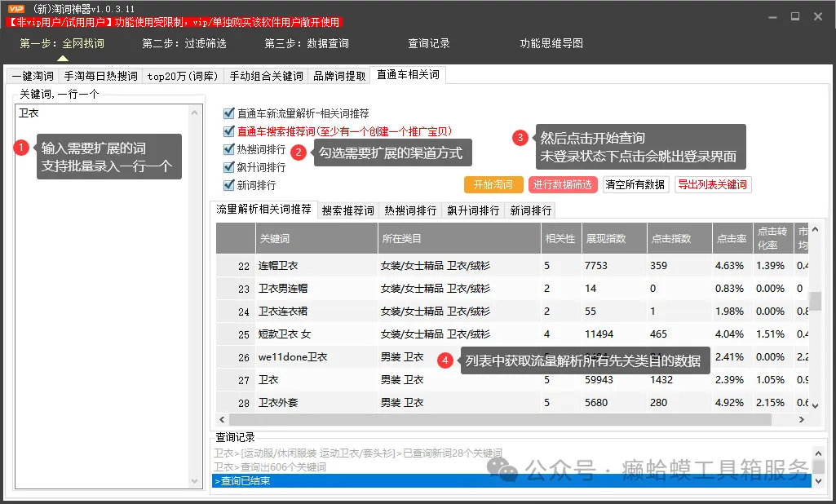Image resolution: width=836 pixels, height=504 pixels.
Task: Sort by 展现指数 column header
Action: pos(614,238)
